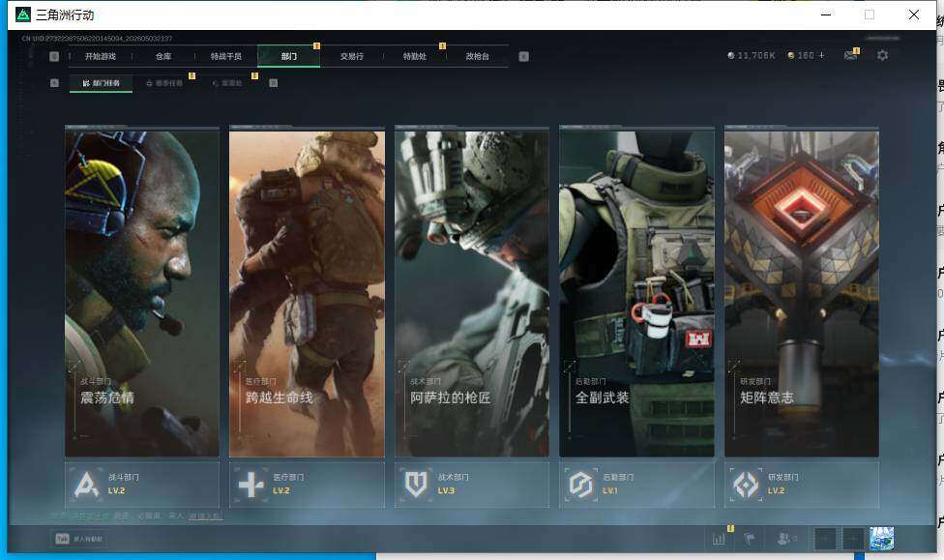Viewport: 944px width, 560px height.
Task: Click the 三角洲行动 window logo icon
Action: pyautogui.click(x=23, y=15)
